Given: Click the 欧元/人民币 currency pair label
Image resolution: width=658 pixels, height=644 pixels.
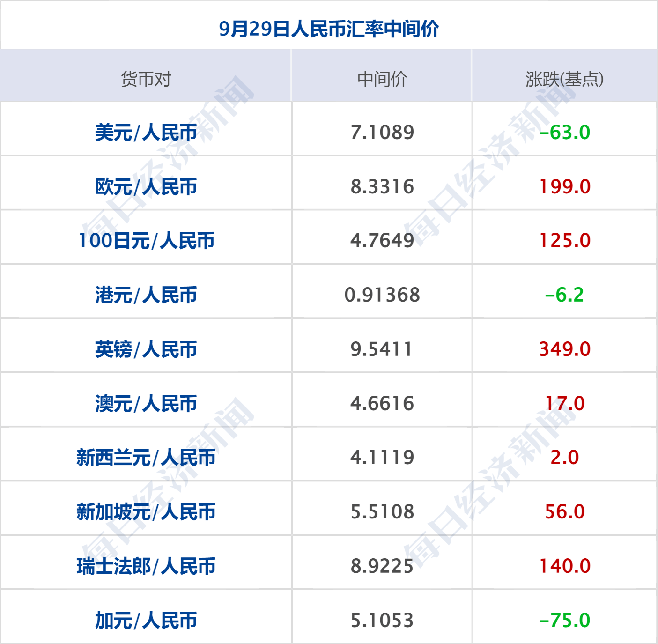Looking at the screenshot, I should click(147, 186).
